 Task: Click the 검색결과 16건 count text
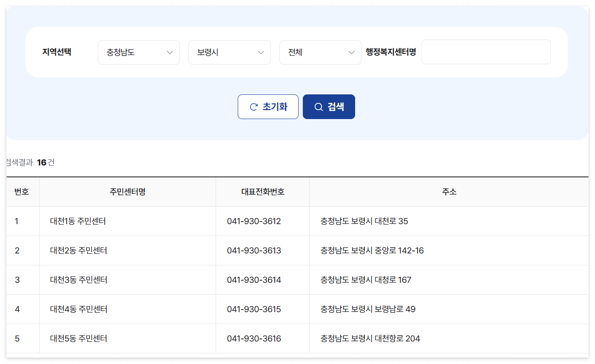pyautogui.click(x=30, y=162)
